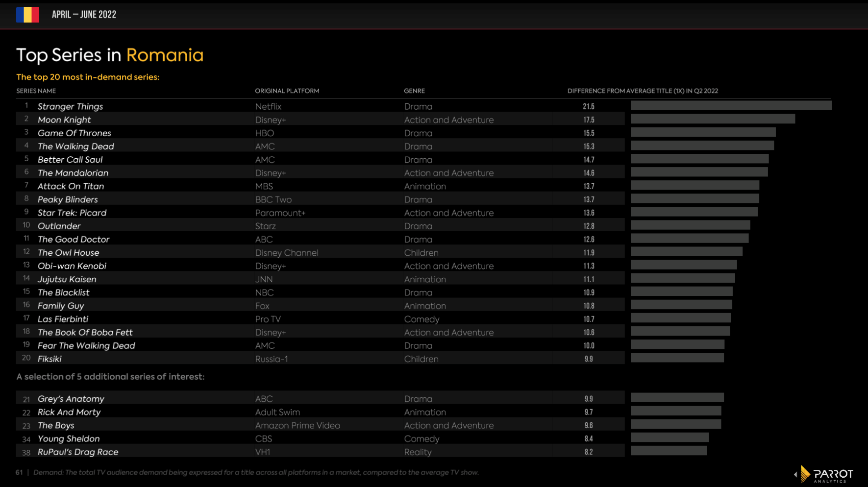Click Rick And Morty row title
The width and height of the screenshot is (868, 487).
pyautogui.click(x=69, y=412)
